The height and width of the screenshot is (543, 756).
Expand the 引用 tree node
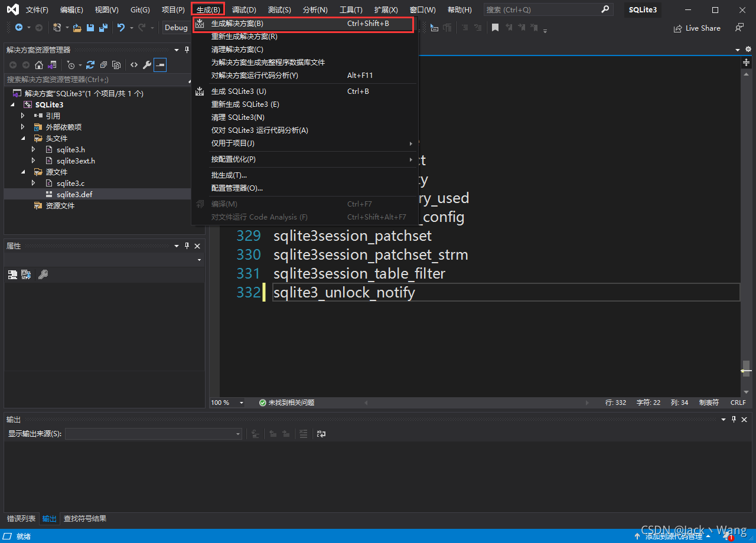click(x=22, y=116)
